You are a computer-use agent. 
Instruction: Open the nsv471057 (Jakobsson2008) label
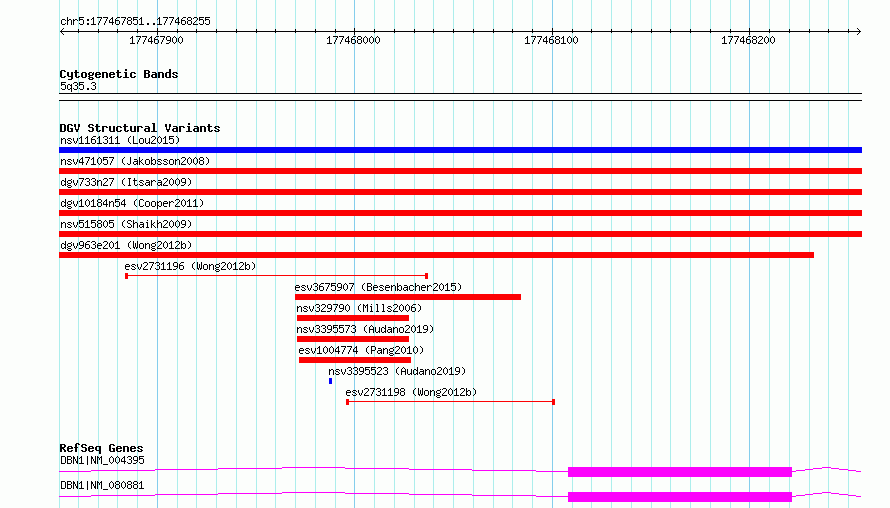[x=135, y=161]
